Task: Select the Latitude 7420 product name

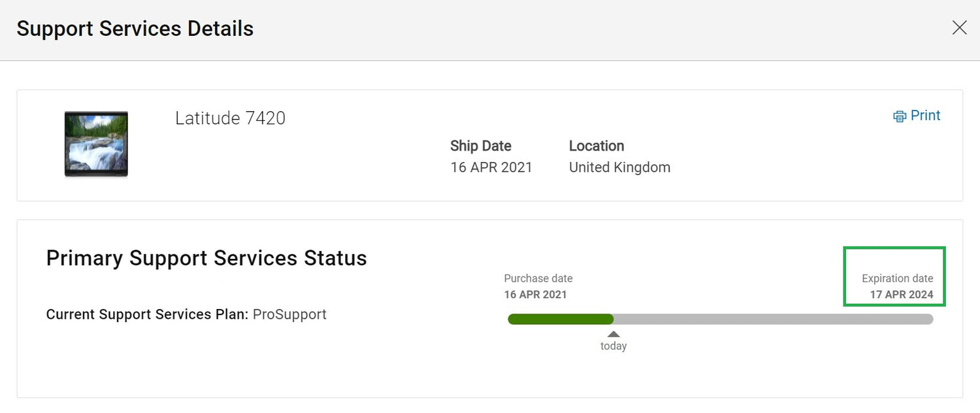Action: pyautogui.click(x=230, y=118)
